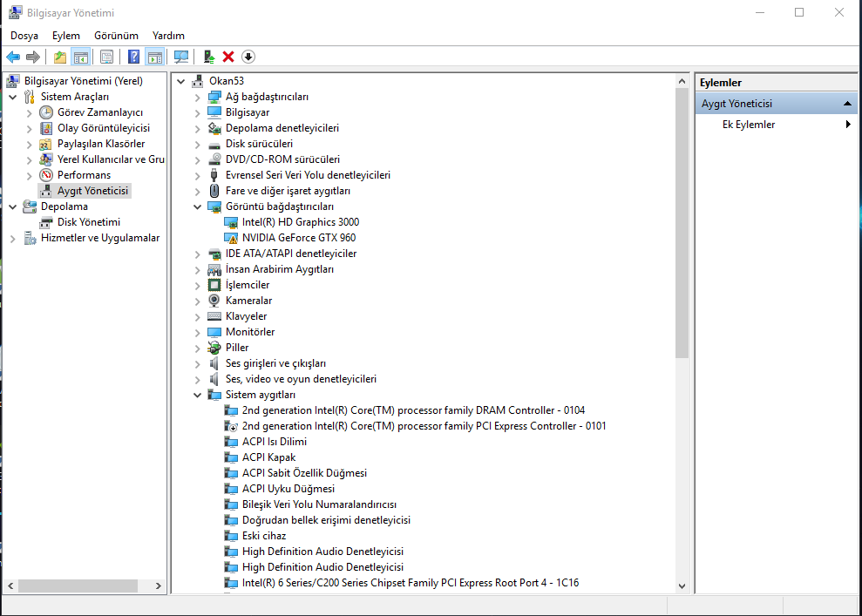862x616 pixels.
Task: Toggle the Show/Hide Console Tree toolbar icon
Action: [81, 57]
